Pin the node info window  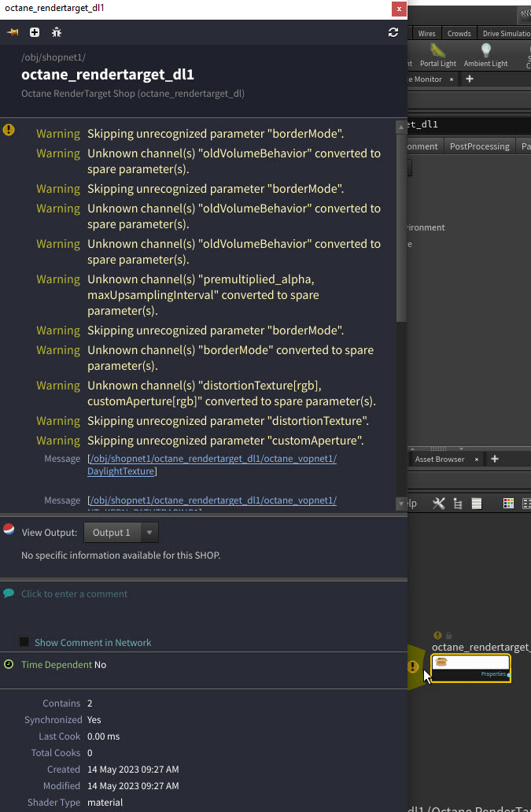tap(13, 32)
